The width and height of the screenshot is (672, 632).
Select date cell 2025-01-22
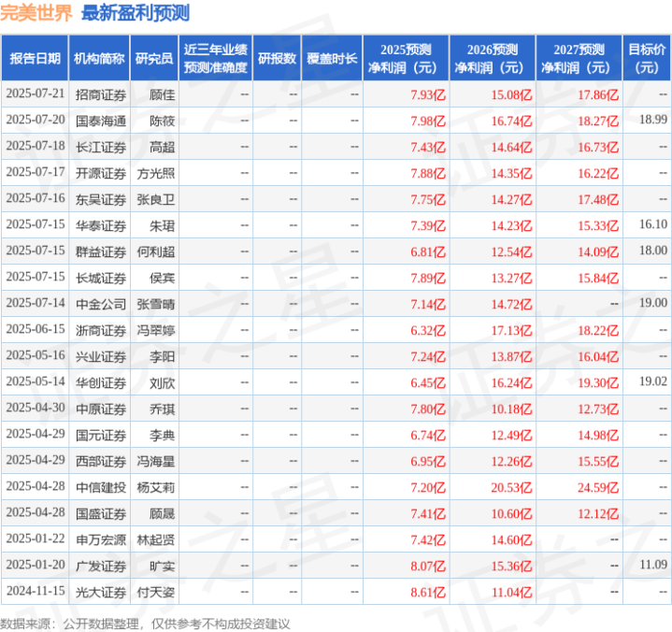(36, 539)
